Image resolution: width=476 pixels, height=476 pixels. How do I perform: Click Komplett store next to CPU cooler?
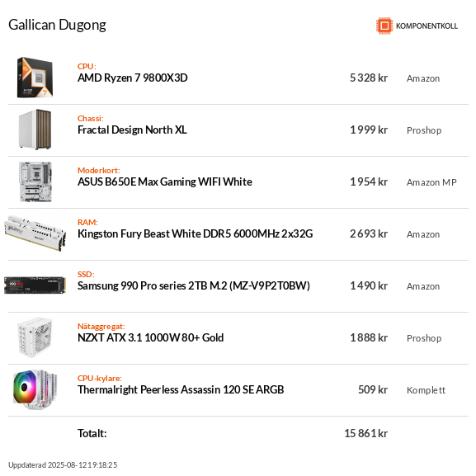point(426,390)
